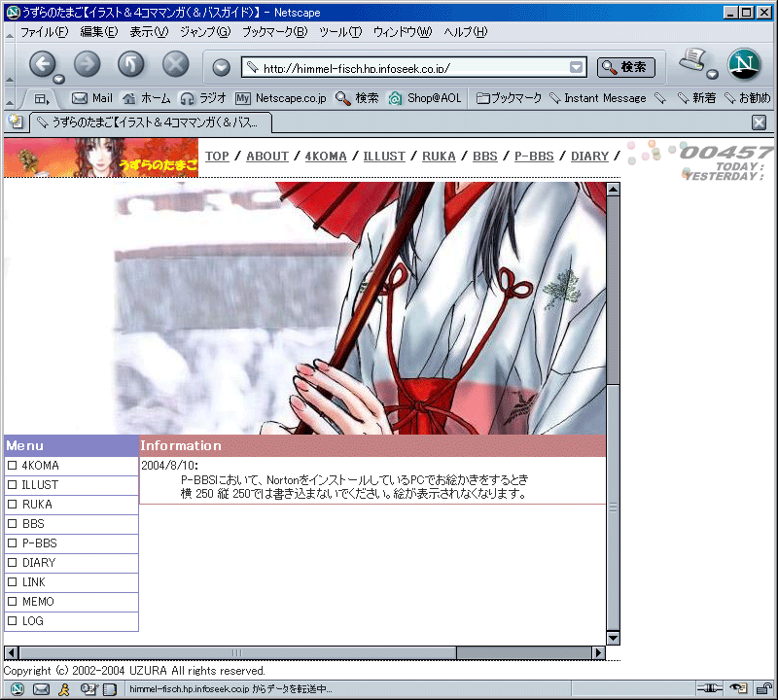778x700 pixels.
Task: Close the current tab with the X button
Action: pyautogui.click(x=759, y=122)
